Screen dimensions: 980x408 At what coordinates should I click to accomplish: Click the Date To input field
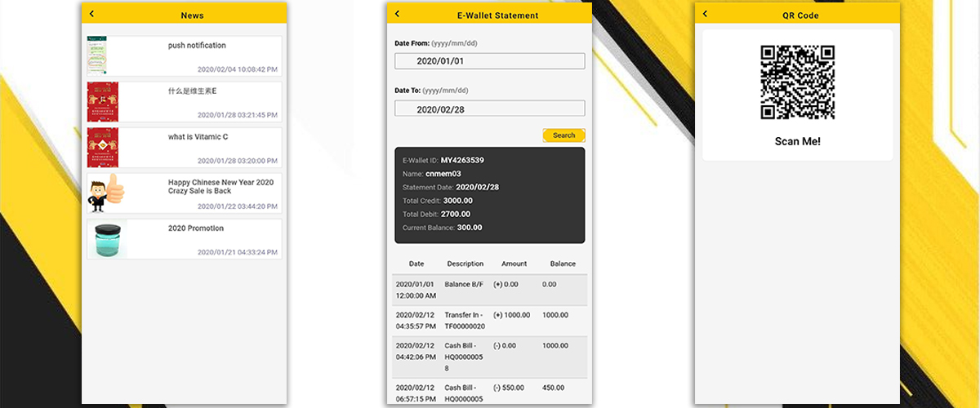click(490, 109)
